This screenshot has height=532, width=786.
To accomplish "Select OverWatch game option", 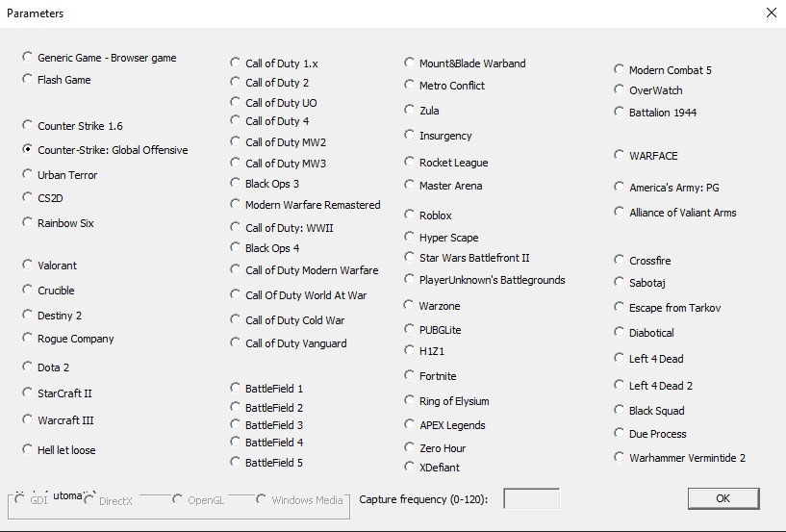I will [620, 89].
